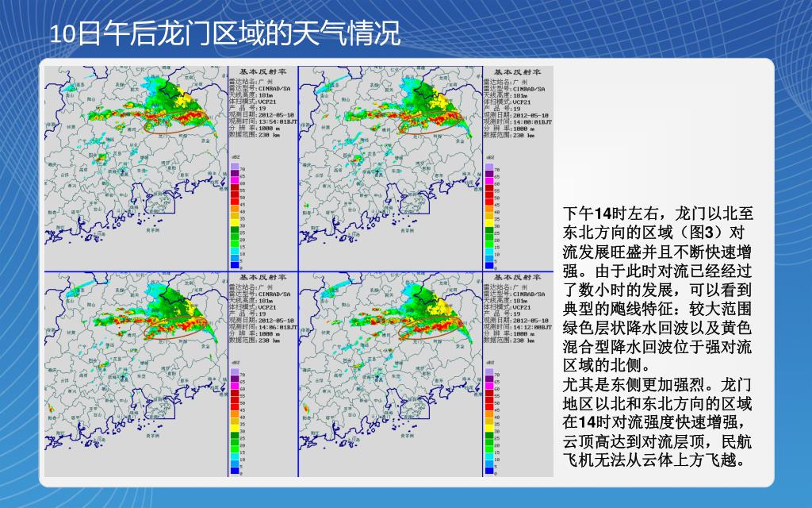Click the line 强。由于此时对流已经经过
The image size is (812, 508).
click(x=657, y=271)
